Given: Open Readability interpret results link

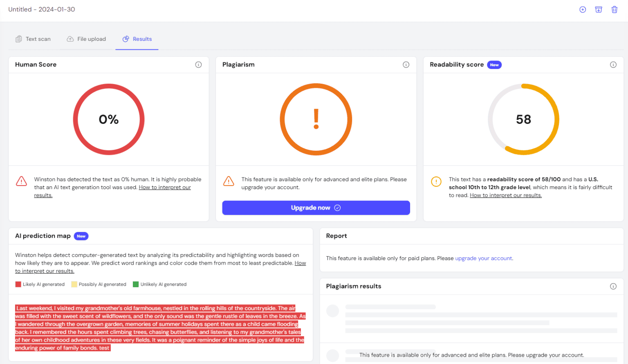Looking at the screenshot, I should click(x=505, y=195).
